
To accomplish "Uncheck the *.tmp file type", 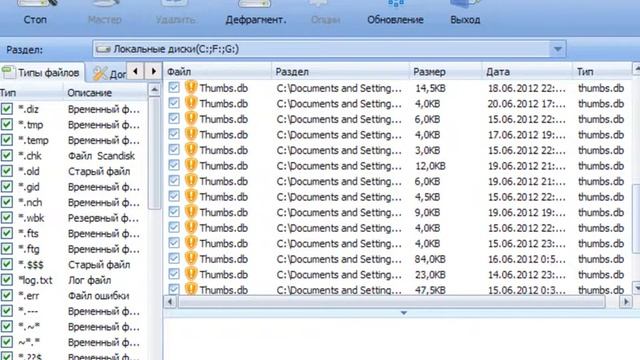I will [7, 124].
